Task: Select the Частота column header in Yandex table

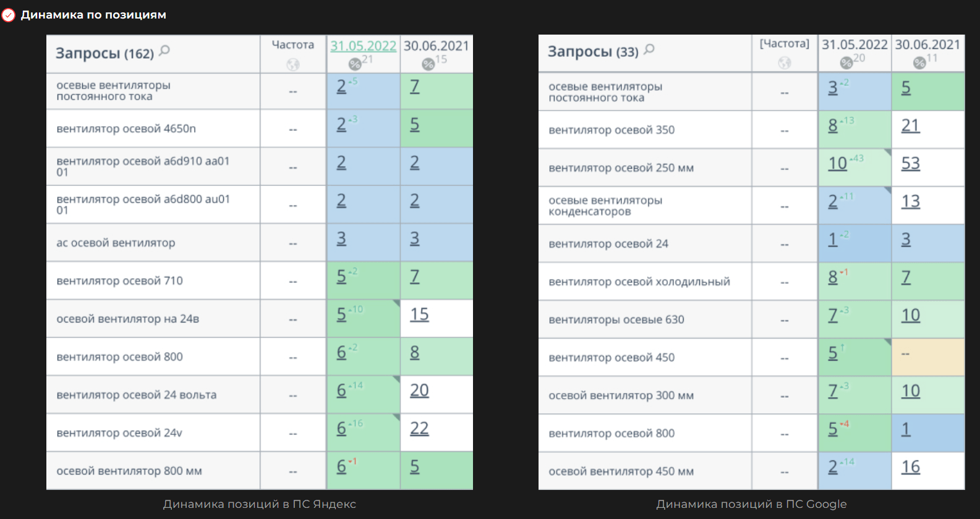Action: point(293,45)
